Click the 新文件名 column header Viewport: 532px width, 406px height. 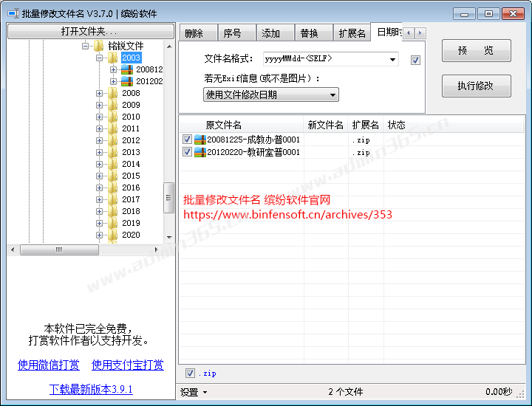(326, 125)
